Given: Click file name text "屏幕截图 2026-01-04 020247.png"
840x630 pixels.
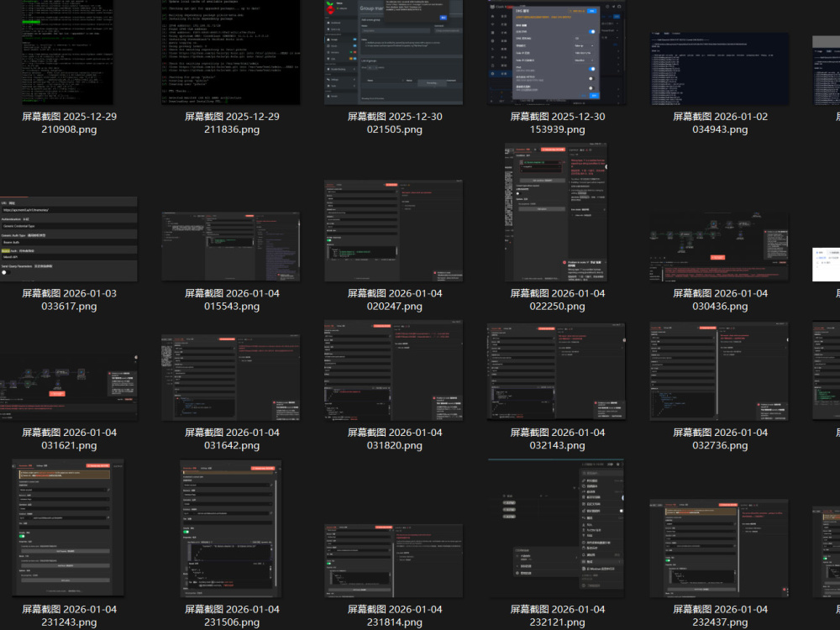Looking at the screenshot, I should click(395, 300).
